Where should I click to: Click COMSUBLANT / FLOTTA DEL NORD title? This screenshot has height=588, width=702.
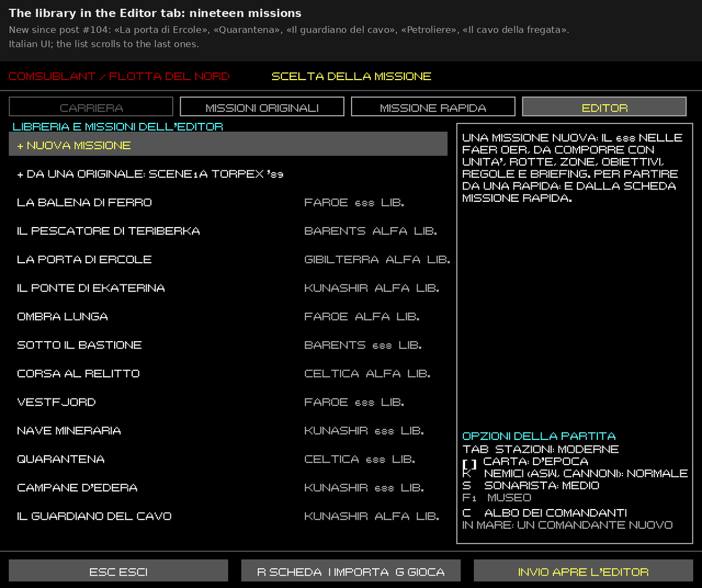pyautogui.click(x=119, y=76)
